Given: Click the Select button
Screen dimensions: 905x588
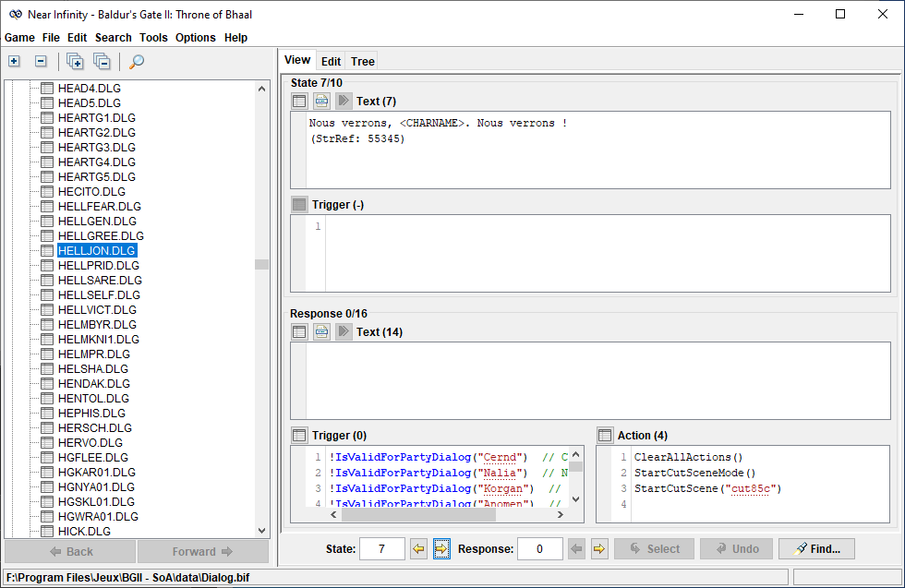Looking at the screenshot, I should (654, 548).
